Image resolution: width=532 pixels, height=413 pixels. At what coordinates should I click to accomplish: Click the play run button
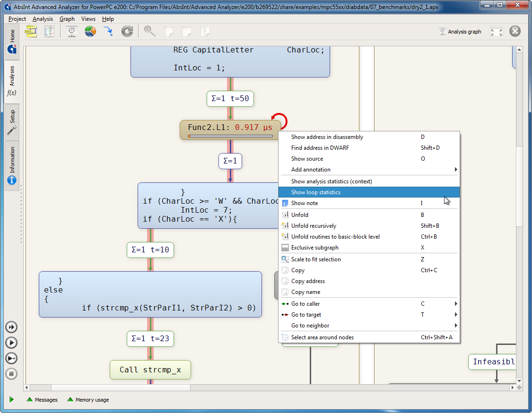11,343
